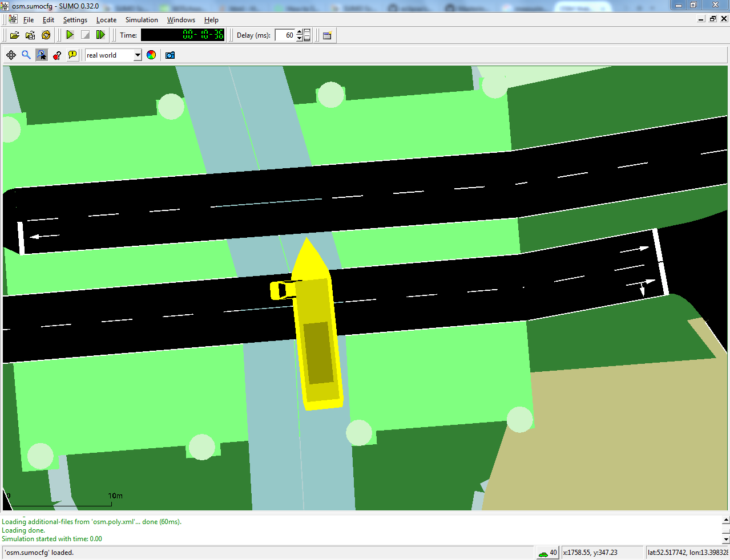Open the Windows menu
730x560 pixels.
pos(181,20)
